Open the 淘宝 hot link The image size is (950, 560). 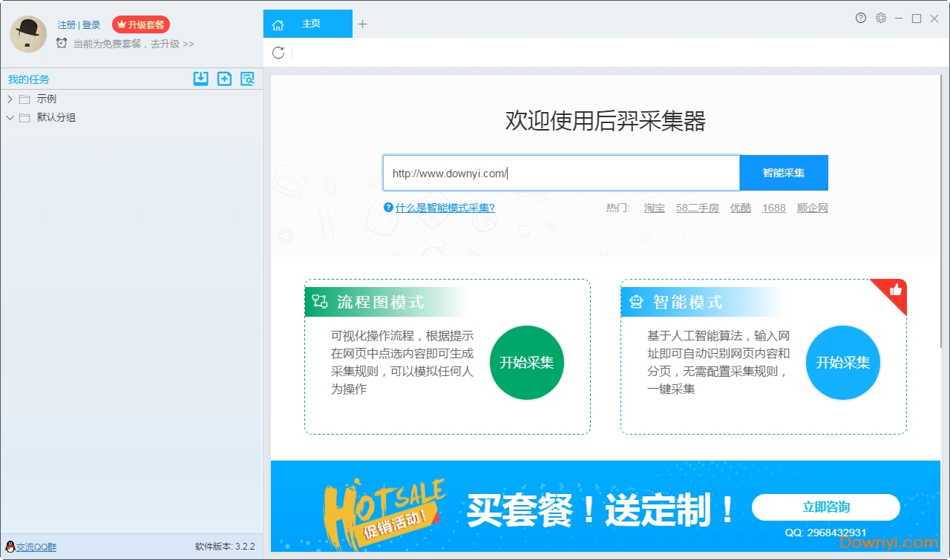(654, 208)
